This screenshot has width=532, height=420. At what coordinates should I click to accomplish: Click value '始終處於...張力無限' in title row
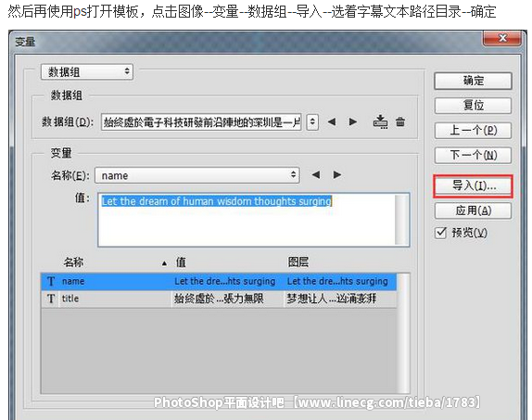click(219, 299)
